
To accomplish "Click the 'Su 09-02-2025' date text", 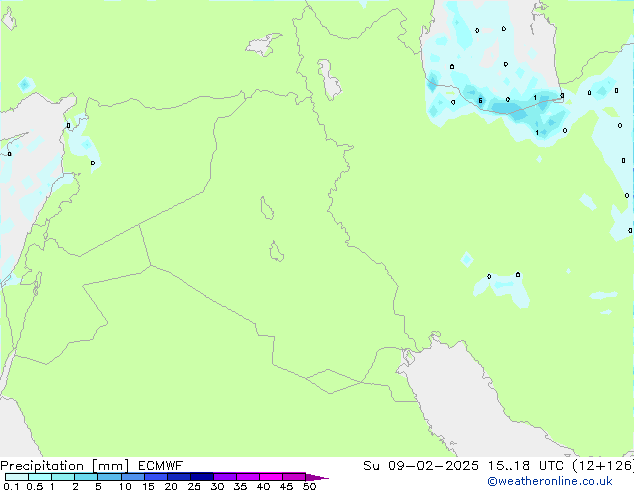I will 421,466.
